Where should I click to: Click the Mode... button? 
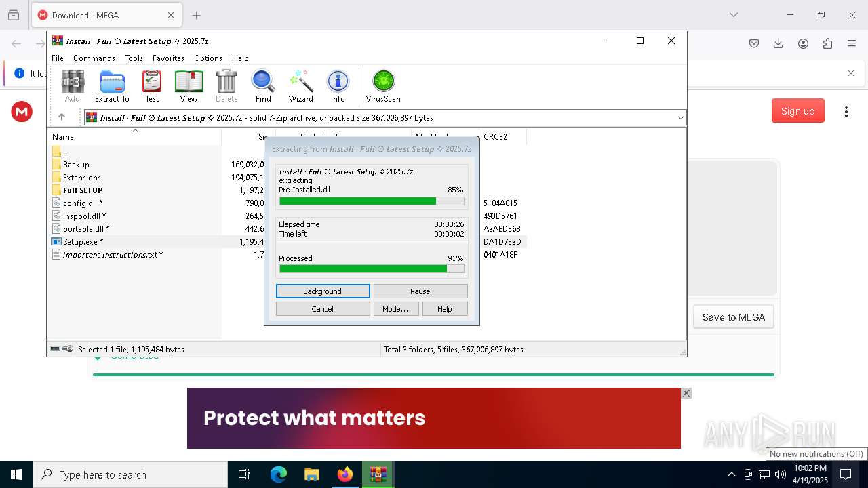[395, 309]
